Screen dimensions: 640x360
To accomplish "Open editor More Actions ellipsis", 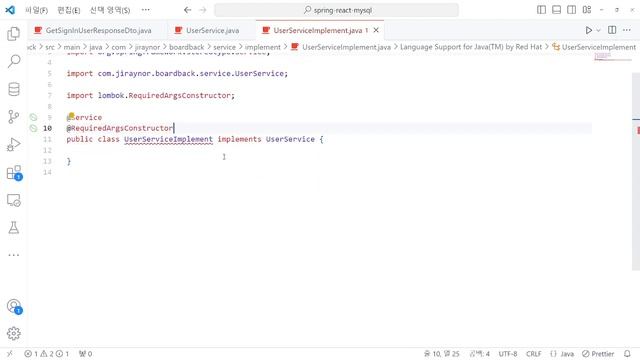I will 627,30.
